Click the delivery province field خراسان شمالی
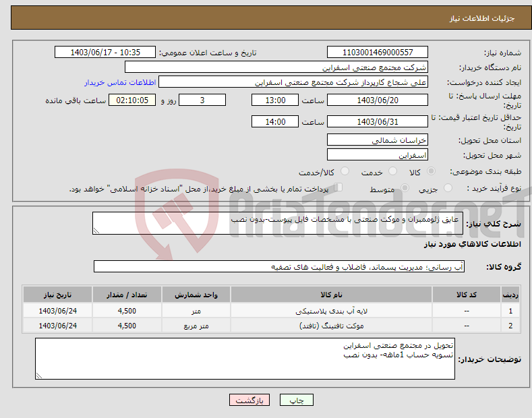This screenshot has height=418, width=532. pos(378,140)
